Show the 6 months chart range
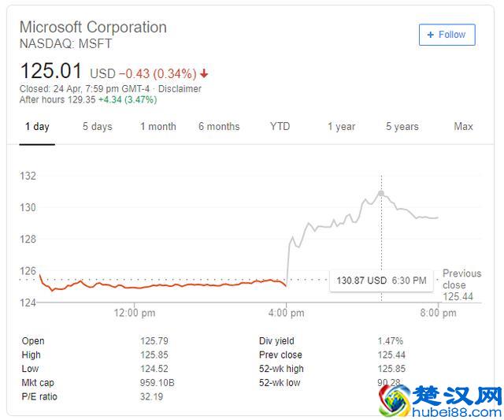Image resolution: width=504 pixels, height=420 pixels. pos(219,127)
